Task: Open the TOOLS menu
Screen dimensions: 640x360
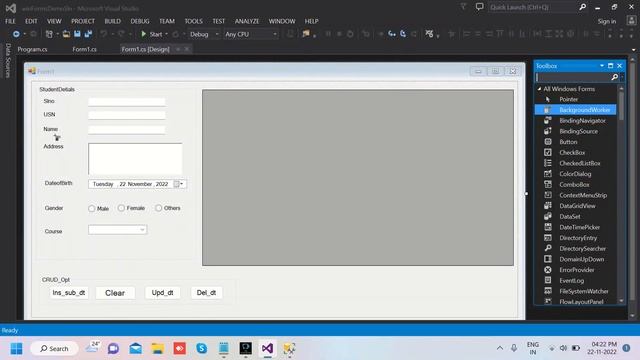Action: [193, 21]
